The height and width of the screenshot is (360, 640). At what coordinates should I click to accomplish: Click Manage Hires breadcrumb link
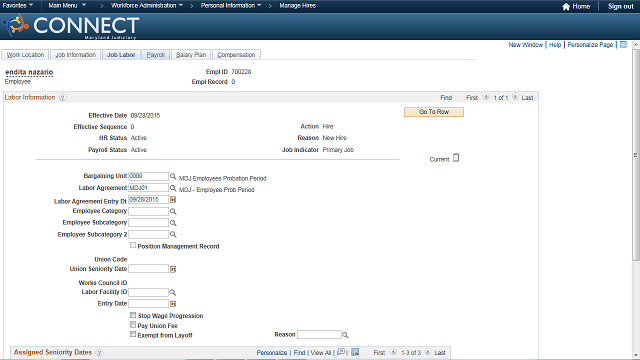(x=298, y=6)
